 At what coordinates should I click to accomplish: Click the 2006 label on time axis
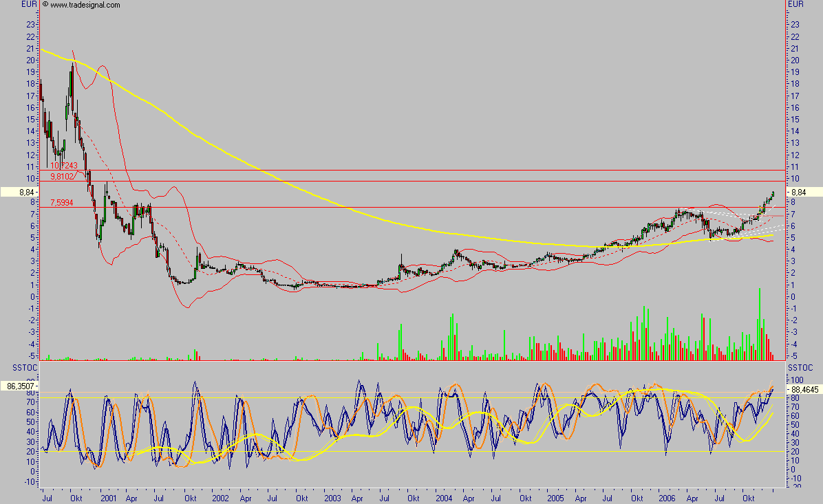pyautogui.click(x=666, y=496)
